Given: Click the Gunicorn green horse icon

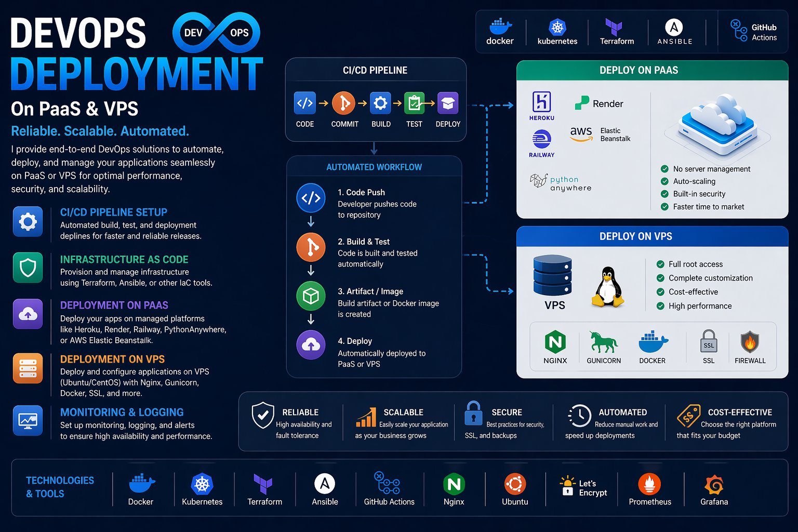Looking at the screenshot, I should [x=603, y=342].
